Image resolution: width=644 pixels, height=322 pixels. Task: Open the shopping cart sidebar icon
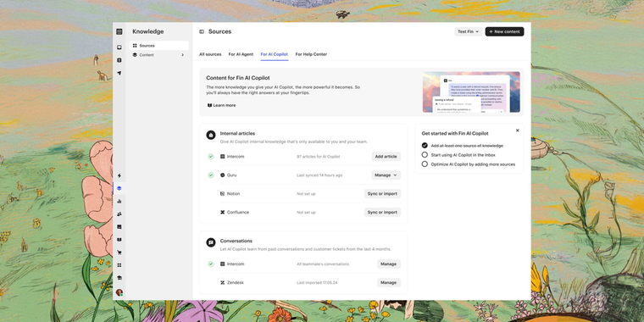(x=119, y=253)
